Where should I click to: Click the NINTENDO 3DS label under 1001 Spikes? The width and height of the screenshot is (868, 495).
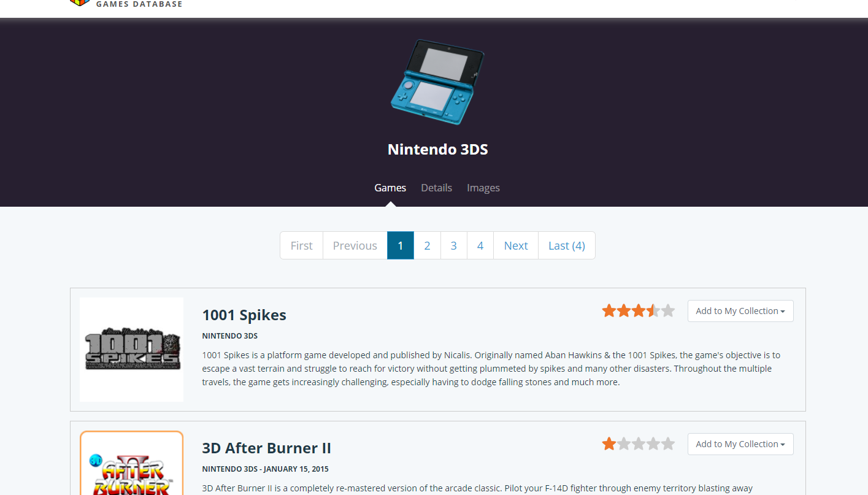[230, 336]
